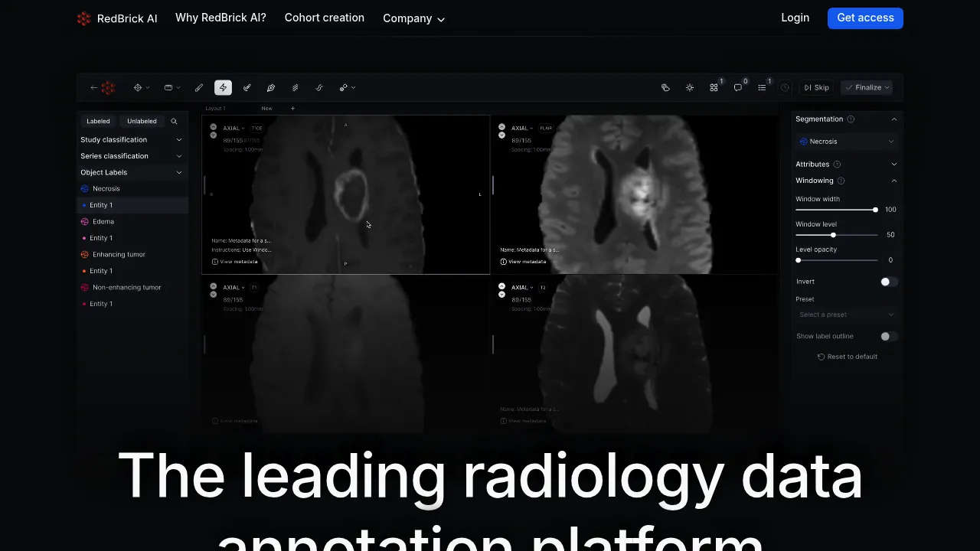The width and height of the screenshot is (980, 551).
Task: Click the sun brightness icon
Action: pyautogui.click(x=690, y=88)
